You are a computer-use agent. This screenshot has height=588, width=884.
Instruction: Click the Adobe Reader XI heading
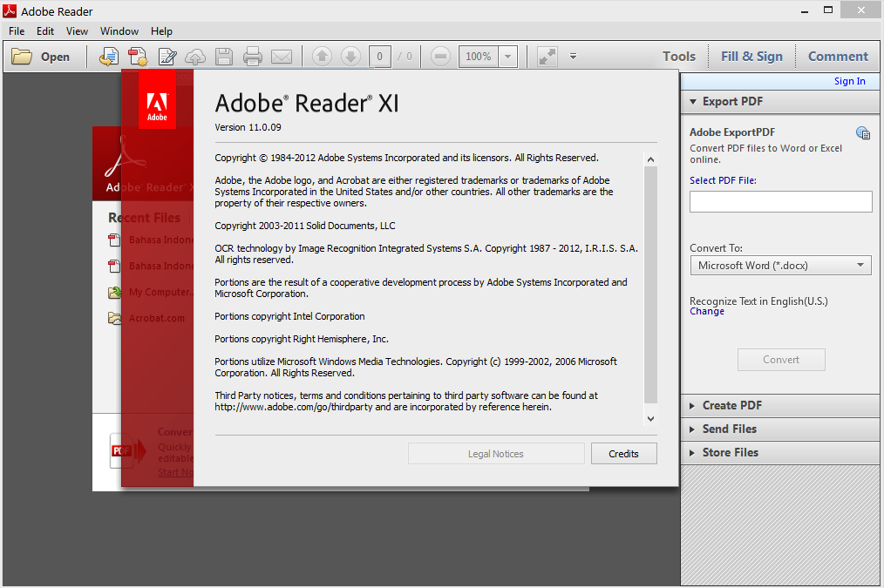pyautogui.click(x=307, y=103)
